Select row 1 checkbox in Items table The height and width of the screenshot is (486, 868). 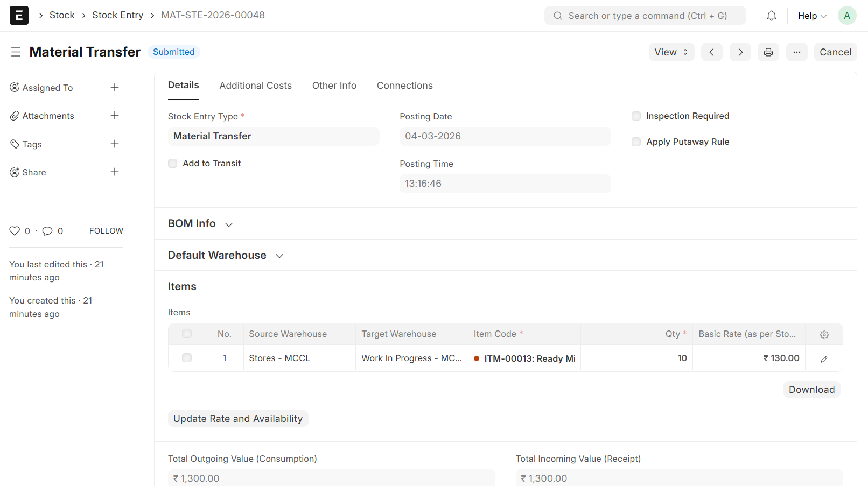click(187, 358)
